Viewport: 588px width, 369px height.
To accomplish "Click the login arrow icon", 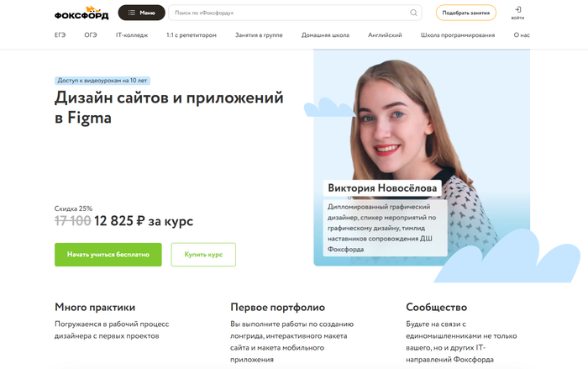I will (x=517, y=9).
